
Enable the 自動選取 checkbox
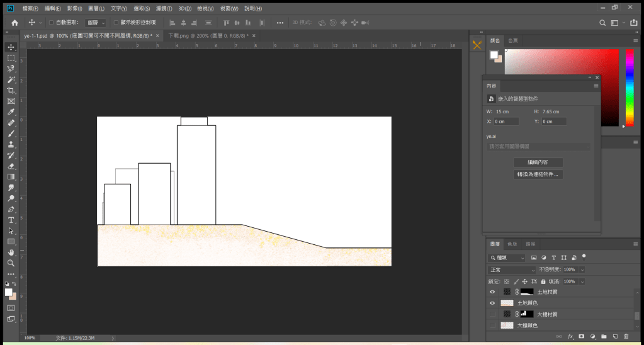[51, 23]
